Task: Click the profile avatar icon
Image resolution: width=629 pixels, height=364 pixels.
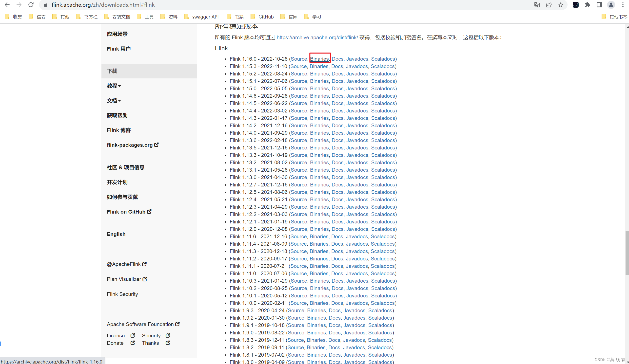Action: tap(611, 4)
